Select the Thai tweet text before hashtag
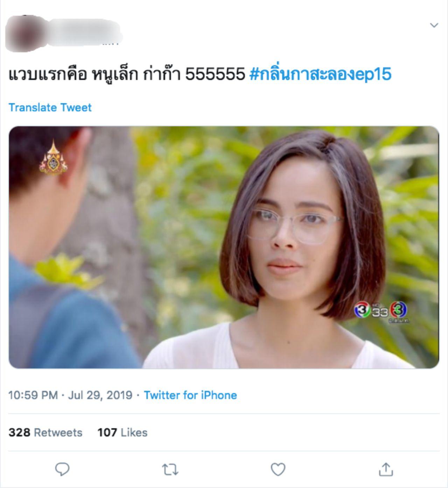Image resolution: width=448 pixels, height=488 pixels. 127,74
